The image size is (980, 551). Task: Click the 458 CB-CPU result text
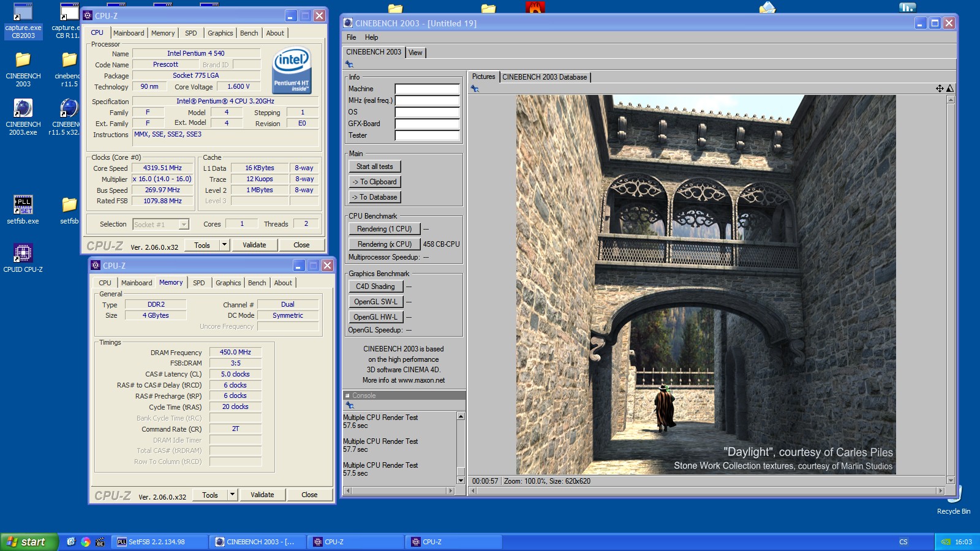(441, 244)
